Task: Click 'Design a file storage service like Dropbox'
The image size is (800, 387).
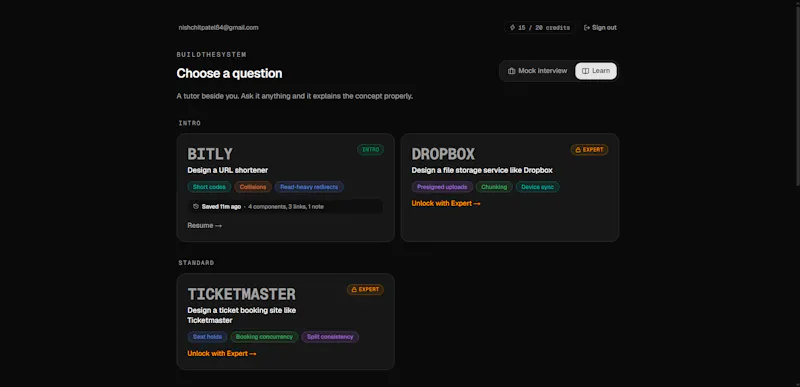Action: (x=482, y=170)
